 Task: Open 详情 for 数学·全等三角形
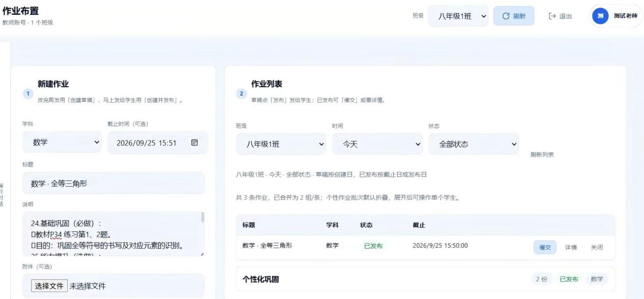coord(571,247)
